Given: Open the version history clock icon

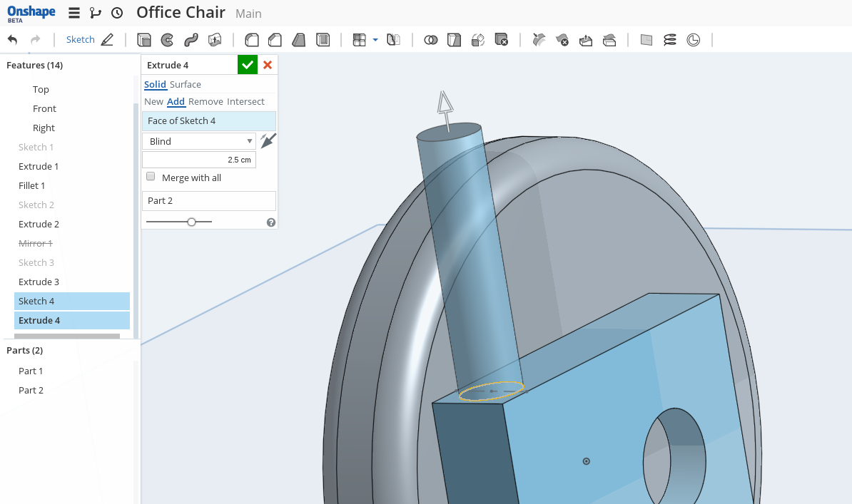Looking at the screenshot, I should tap(117, 13).
